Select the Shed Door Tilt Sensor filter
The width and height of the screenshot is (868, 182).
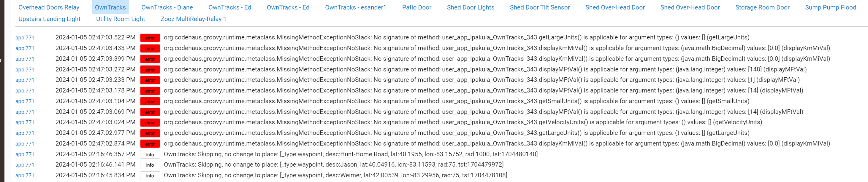540,7
